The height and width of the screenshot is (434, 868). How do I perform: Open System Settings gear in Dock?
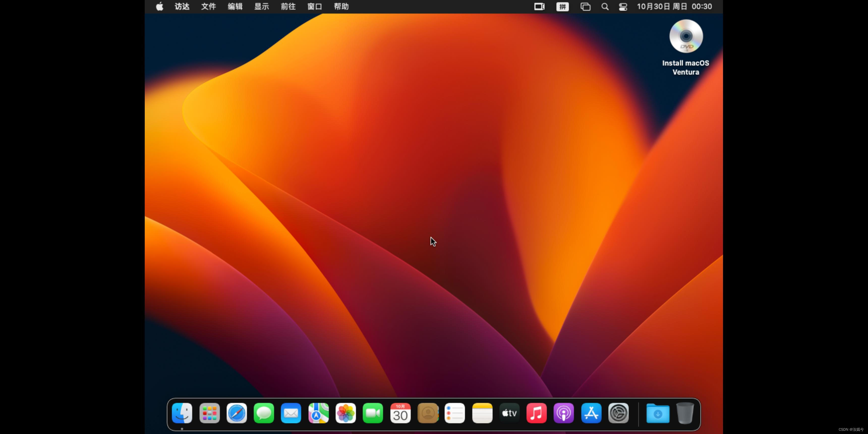click(x=618, y=413)
